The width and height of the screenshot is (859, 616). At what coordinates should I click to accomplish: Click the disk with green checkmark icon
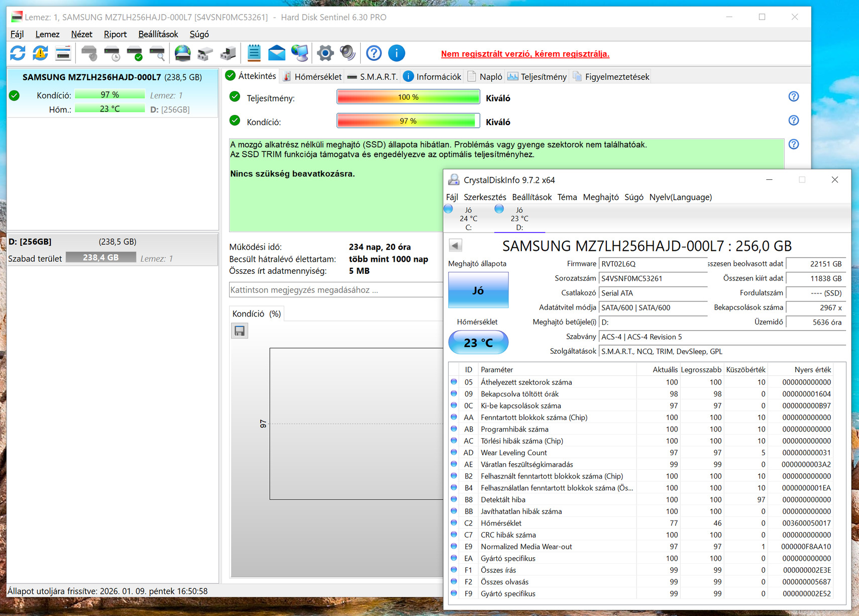pos(135,53)
